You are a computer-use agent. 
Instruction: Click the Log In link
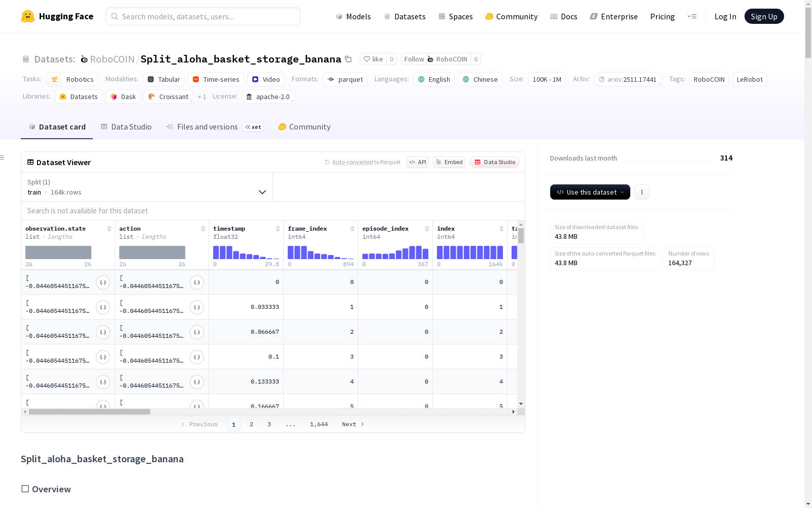725,16
